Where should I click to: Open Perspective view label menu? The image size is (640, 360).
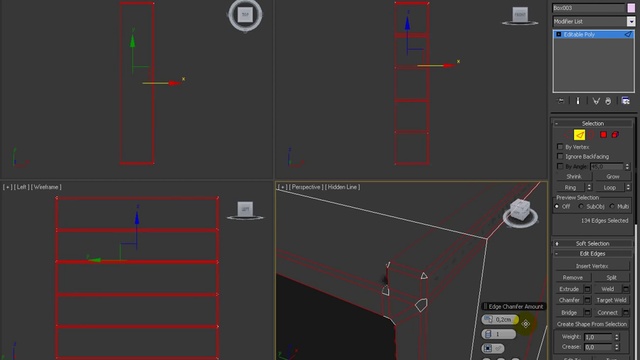pos(306,187)
